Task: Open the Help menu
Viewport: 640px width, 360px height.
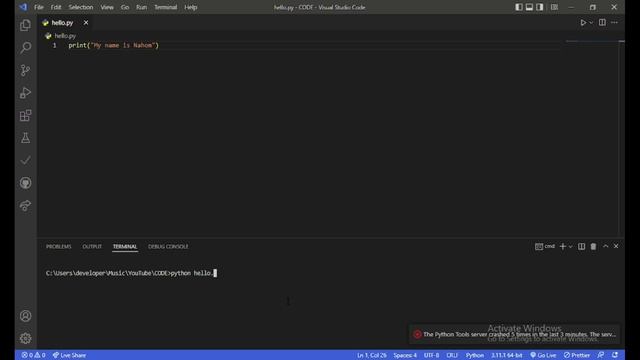Action: pos(191,7)
